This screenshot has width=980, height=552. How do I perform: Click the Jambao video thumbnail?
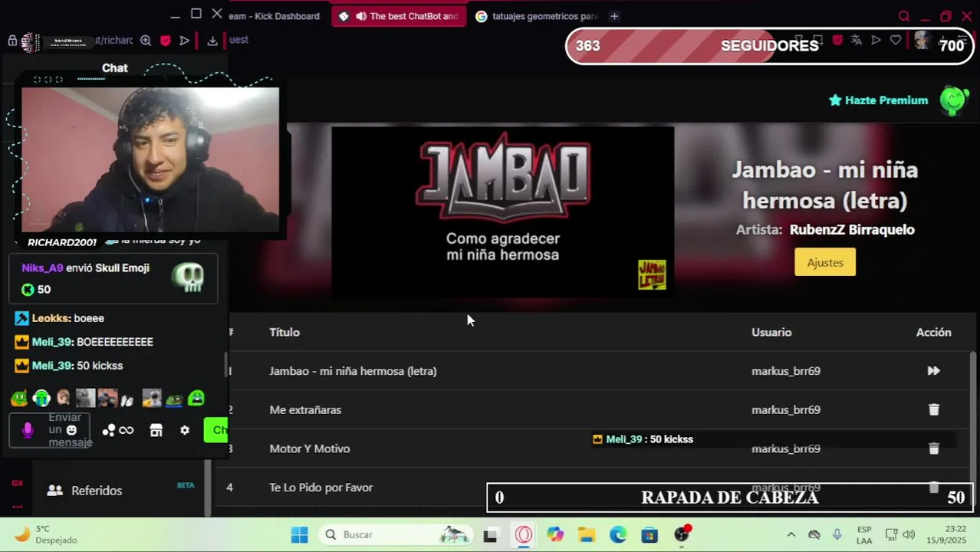tap(502, 211)
